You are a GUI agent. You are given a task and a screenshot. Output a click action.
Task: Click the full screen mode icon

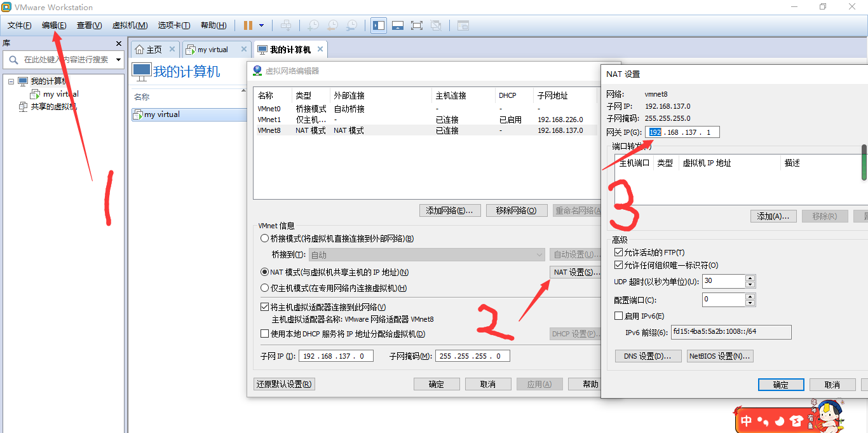[417, 25]
